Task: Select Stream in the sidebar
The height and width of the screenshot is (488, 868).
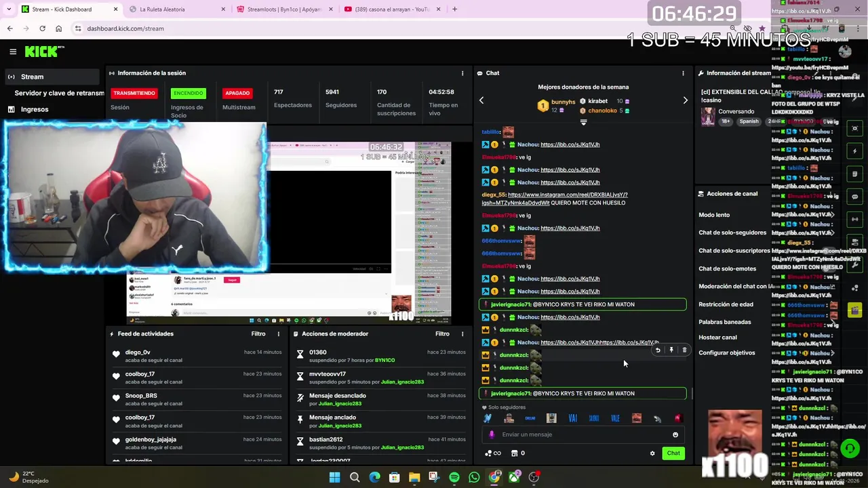Action: tap(53, 77)
